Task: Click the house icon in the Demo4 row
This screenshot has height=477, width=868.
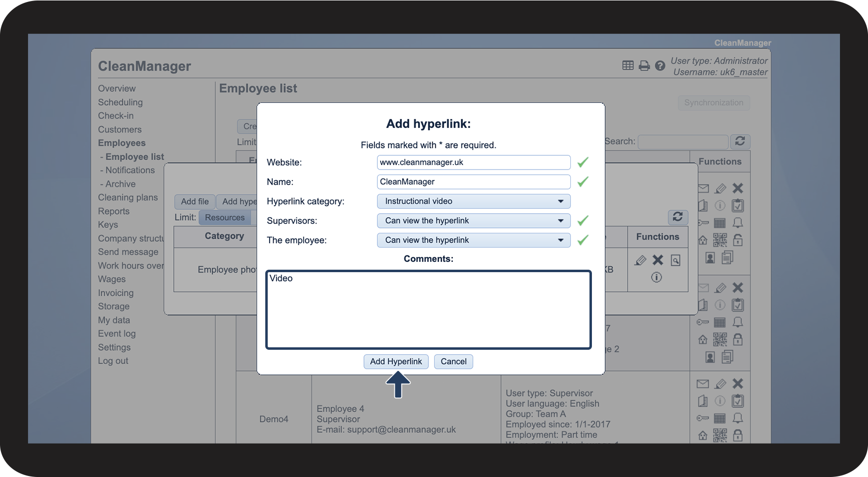Action: click(x=703, y=436)
